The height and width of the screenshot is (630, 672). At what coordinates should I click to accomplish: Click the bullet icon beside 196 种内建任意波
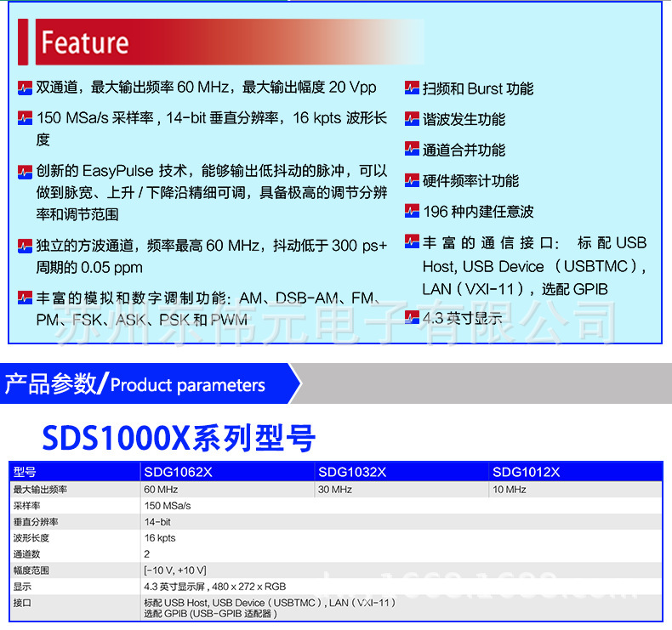(412, 211)
